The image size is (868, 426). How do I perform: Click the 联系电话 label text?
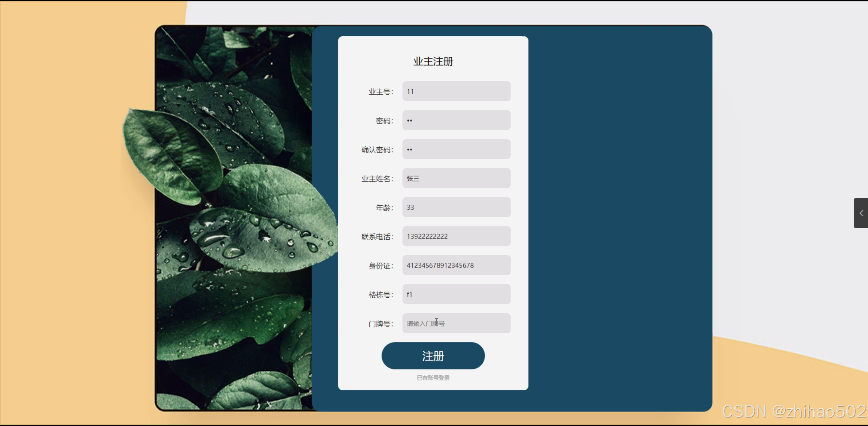377,237
